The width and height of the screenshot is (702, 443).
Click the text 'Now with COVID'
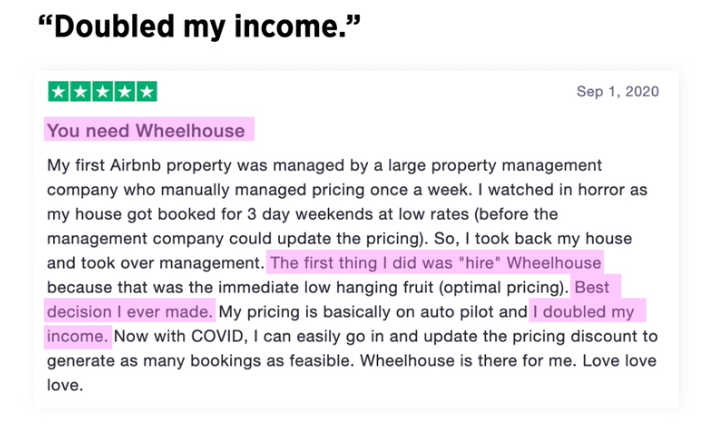[178, 336]
